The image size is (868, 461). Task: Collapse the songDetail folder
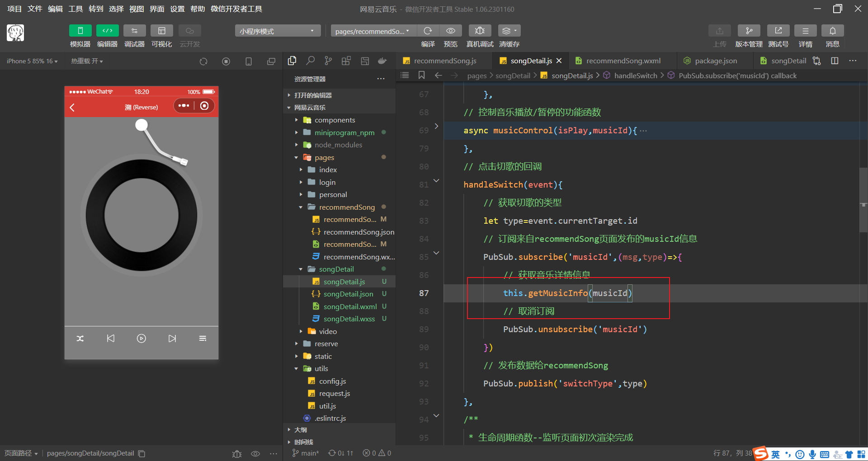(x=339, y=269)
